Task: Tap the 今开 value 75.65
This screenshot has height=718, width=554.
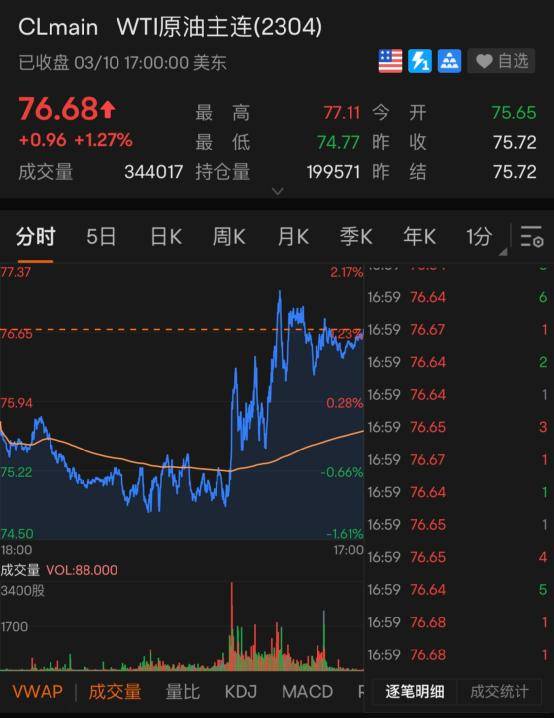Action: (514, 112)
